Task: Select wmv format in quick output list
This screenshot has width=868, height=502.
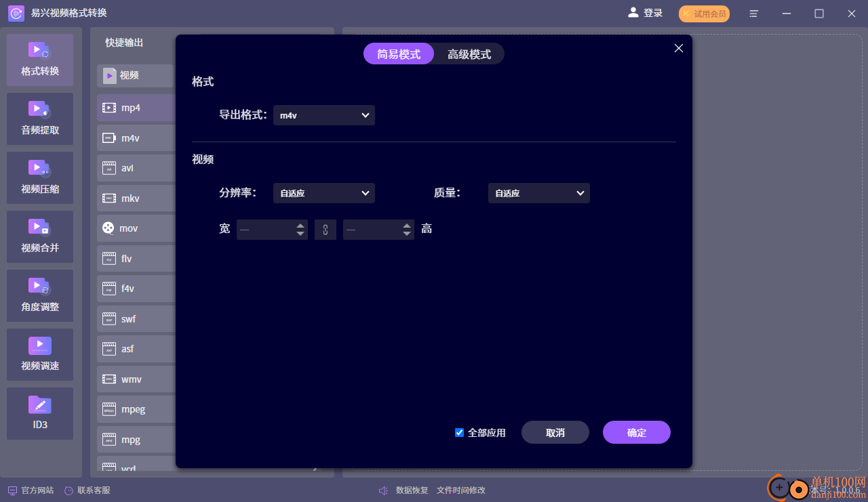Action: coord(136,379)
